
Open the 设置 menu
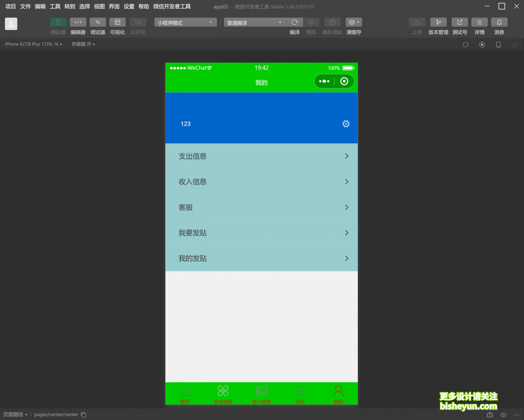[x=129, y=6]
